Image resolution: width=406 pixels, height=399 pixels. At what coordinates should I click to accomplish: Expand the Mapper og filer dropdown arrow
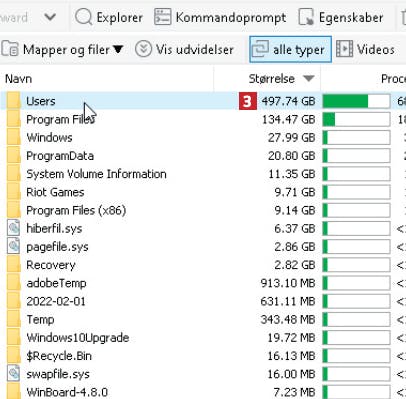[118, 50]
